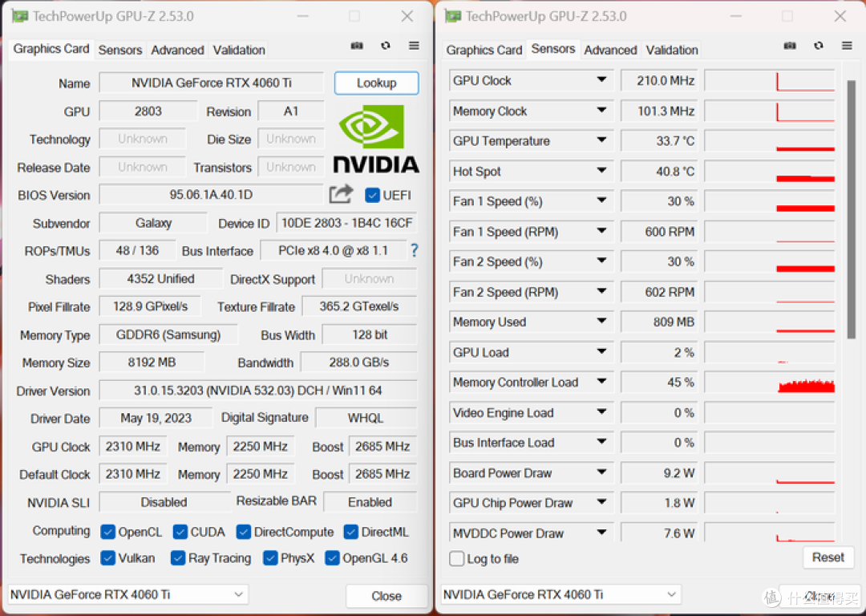866x616 pixels.
Task: Toggle the CUDA checkbox
Action: coord(180,532)
